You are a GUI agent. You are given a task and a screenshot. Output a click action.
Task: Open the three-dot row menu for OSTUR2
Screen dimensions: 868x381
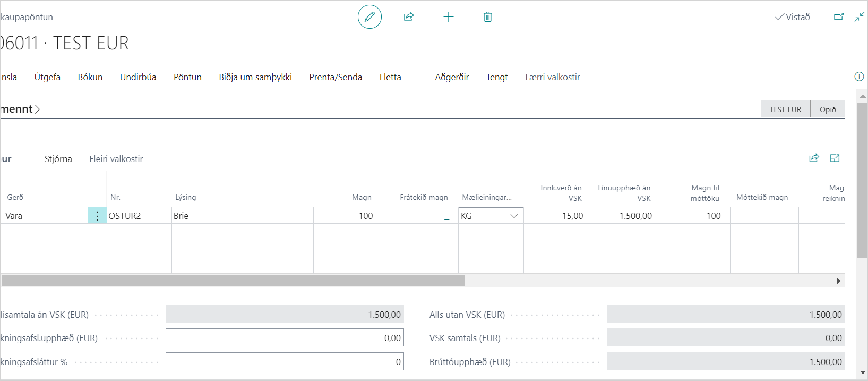pos(97,216)
